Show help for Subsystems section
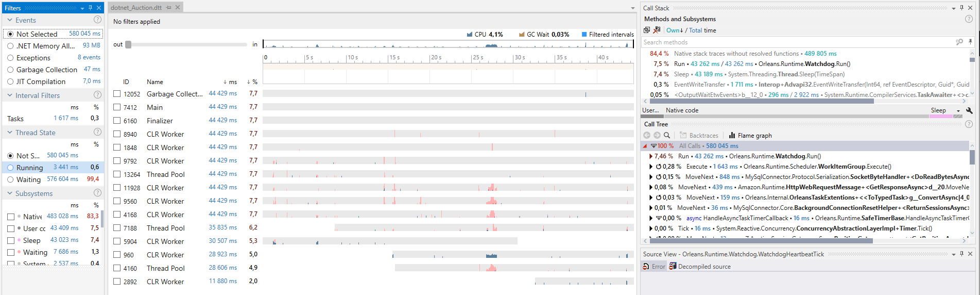This screenshot has height=295, width=980. click(97, 193)
